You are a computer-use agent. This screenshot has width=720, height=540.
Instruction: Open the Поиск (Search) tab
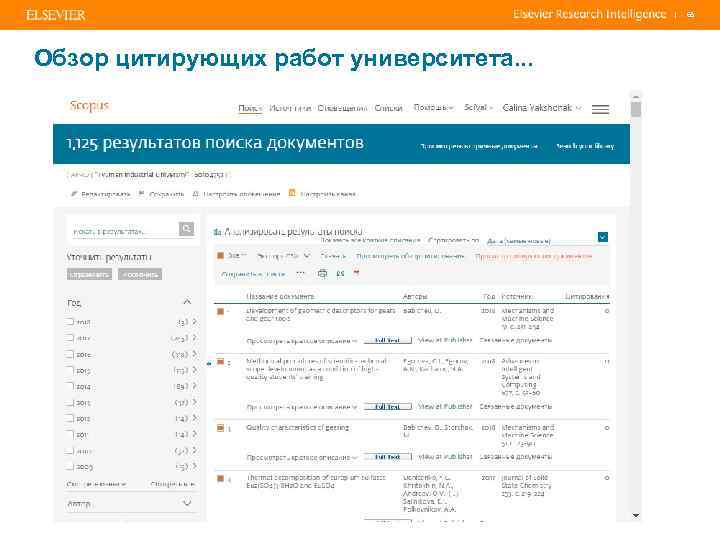click(x=250, y=108)
